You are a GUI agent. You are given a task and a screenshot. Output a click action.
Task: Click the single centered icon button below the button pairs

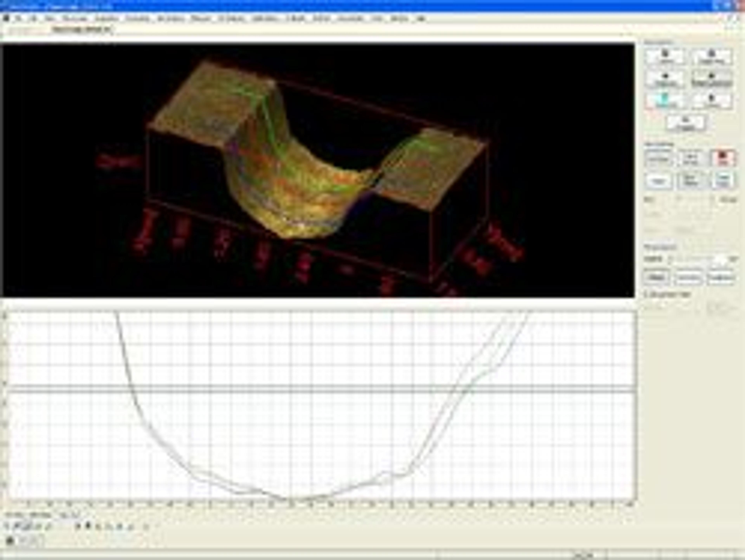[686, 123]
